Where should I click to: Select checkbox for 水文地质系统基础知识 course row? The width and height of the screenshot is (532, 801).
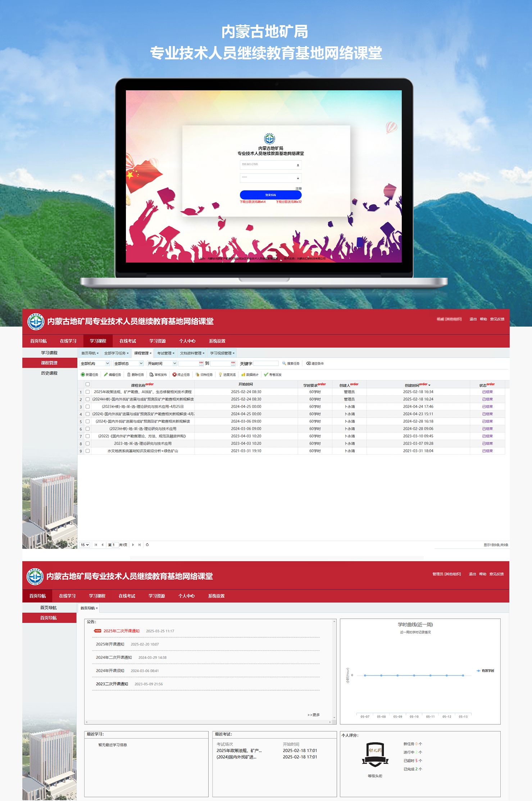point(87,451)
